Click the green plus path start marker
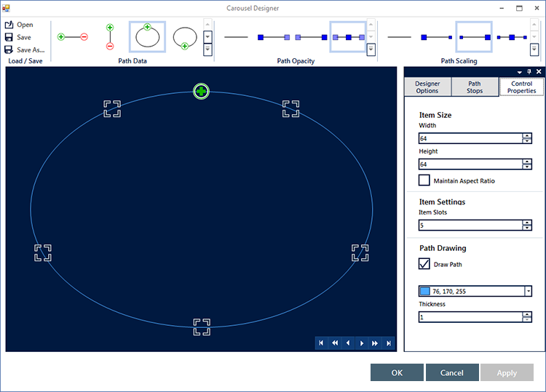This screenshot has width=546, height=392. [202, 92]
